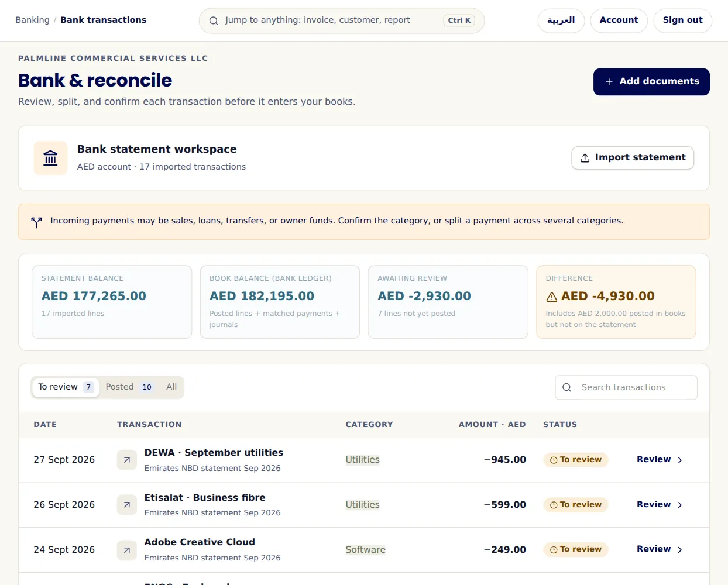Click the plus icon on Add documents

609,82
